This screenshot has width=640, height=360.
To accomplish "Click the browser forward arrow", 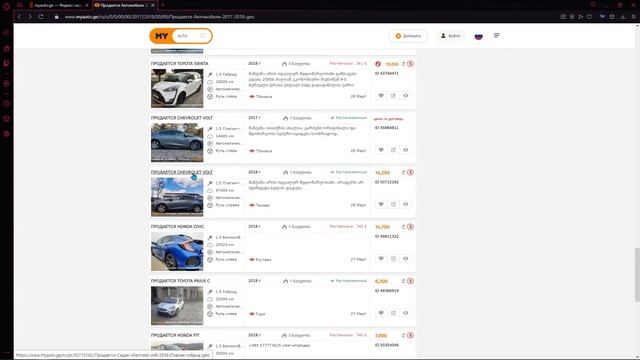I will coord(30,17).
